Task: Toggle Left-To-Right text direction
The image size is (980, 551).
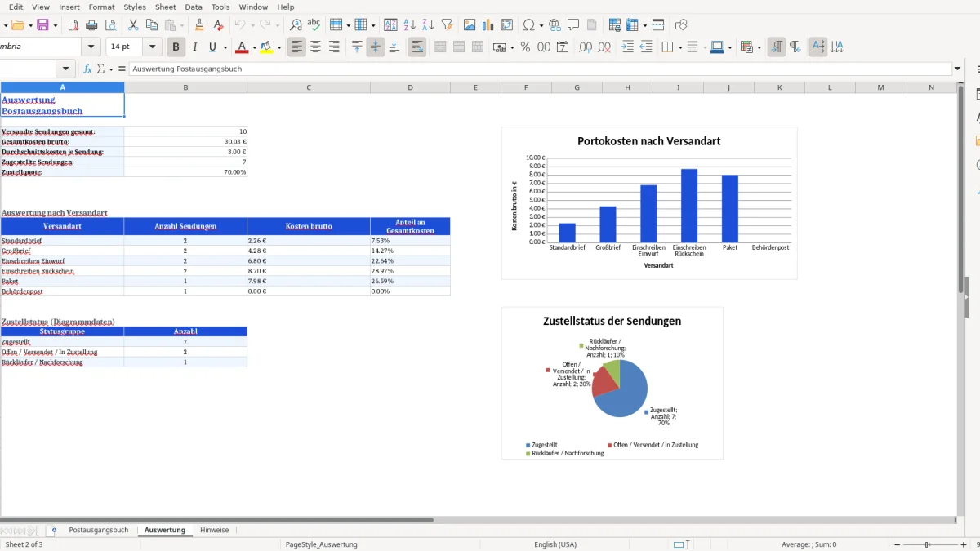Action: click(777, 47)
